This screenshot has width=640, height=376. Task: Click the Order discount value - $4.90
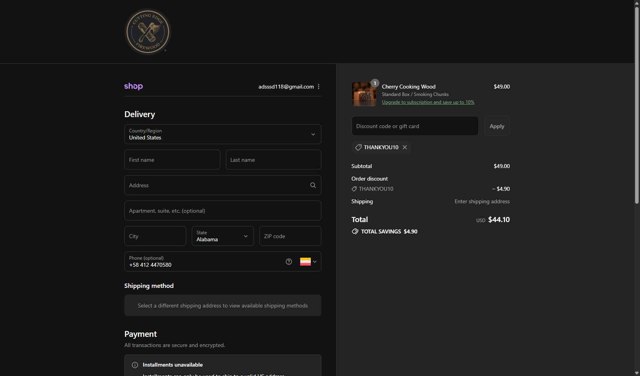point(501,189)
